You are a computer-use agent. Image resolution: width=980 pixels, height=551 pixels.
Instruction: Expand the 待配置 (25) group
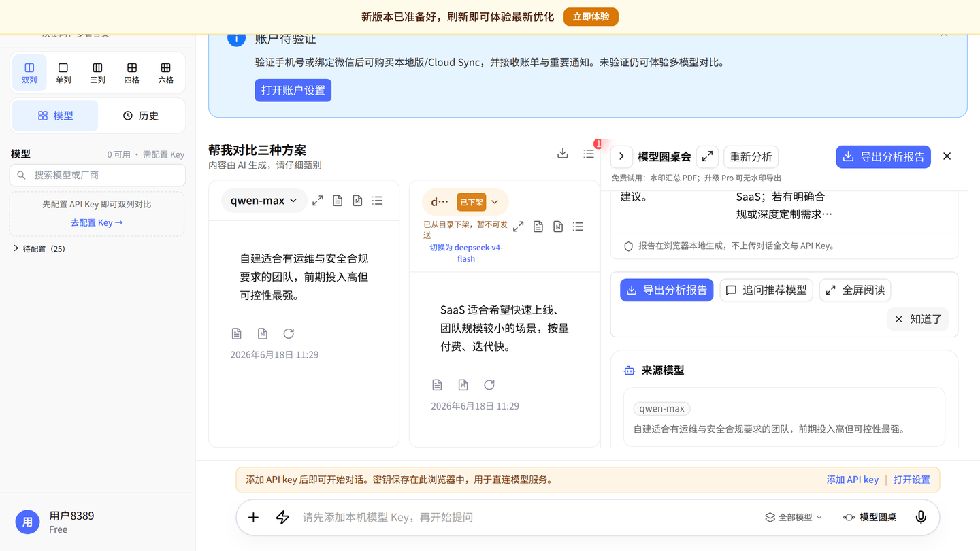point(39,249)
